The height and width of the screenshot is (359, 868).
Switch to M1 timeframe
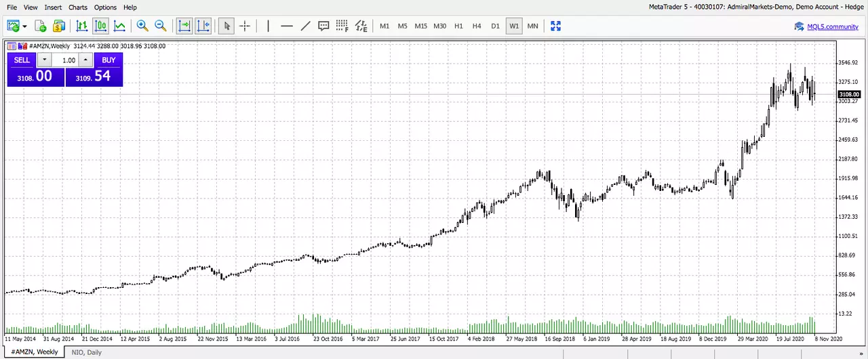[x=384, y=26]
